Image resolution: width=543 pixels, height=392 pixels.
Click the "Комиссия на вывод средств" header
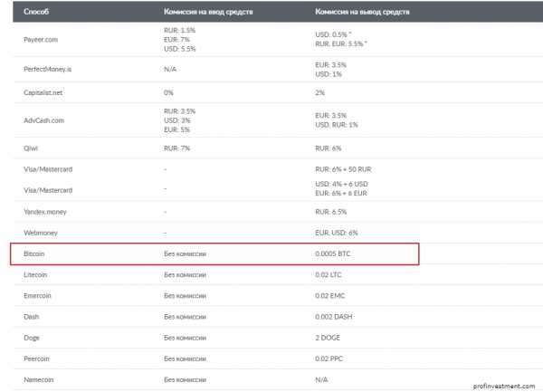click(x=362, y=12)
